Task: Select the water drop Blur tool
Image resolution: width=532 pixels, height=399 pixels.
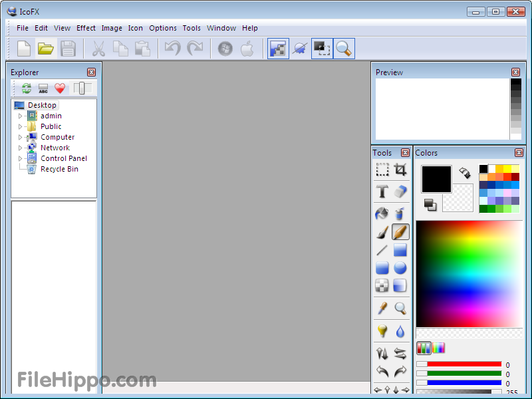Action: click(x=400, y=331)
